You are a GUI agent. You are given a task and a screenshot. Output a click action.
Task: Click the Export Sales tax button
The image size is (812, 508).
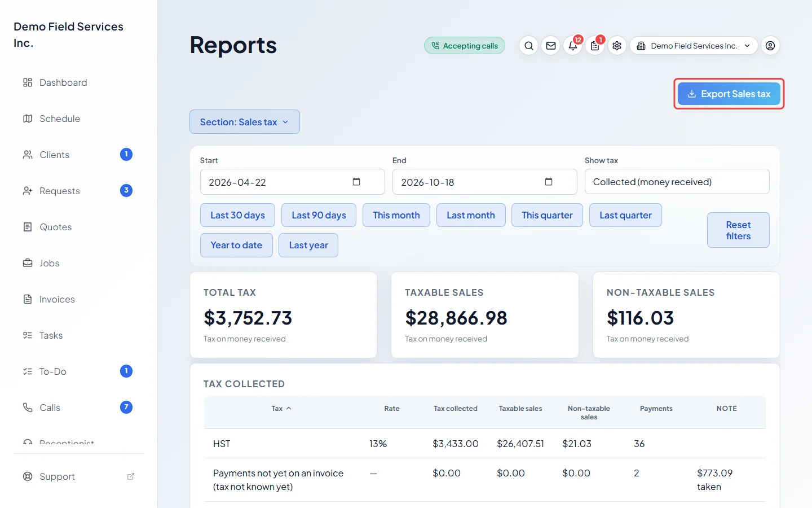point(729,94)
